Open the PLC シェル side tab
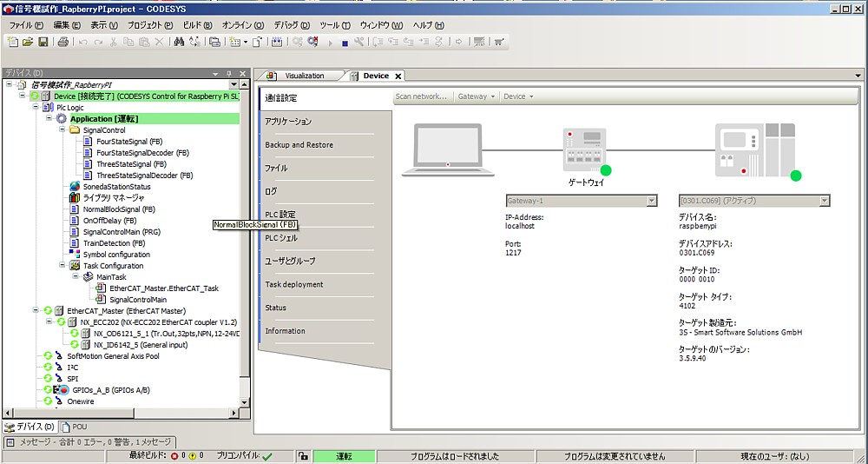 (x=281, y=238)
